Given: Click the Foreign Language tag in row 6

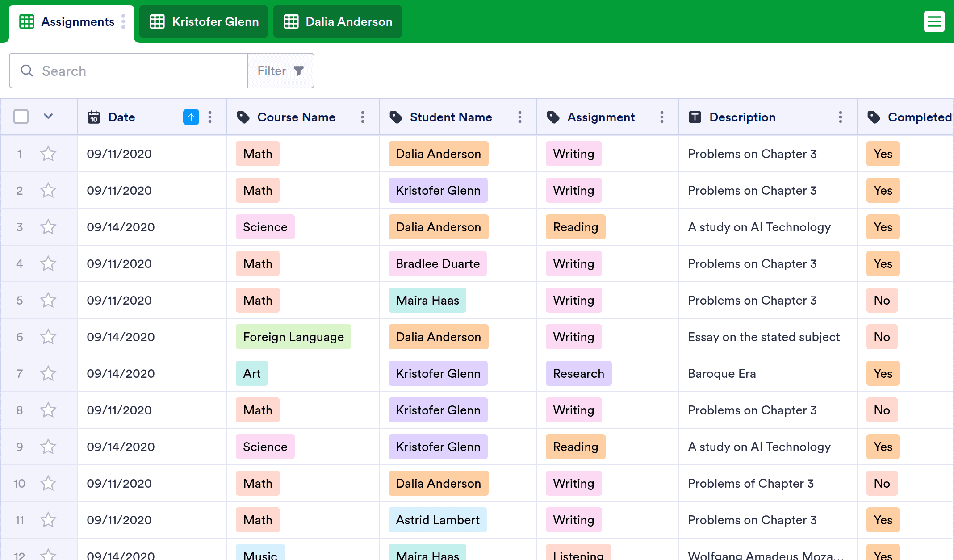Looking at the screenshot, I should click(293, 337).
